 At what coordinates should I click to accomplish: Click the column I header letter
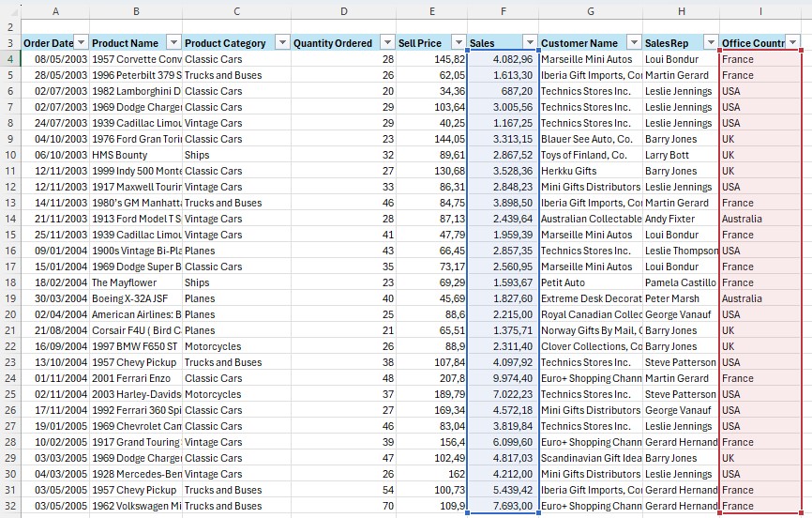pos(760,11)
